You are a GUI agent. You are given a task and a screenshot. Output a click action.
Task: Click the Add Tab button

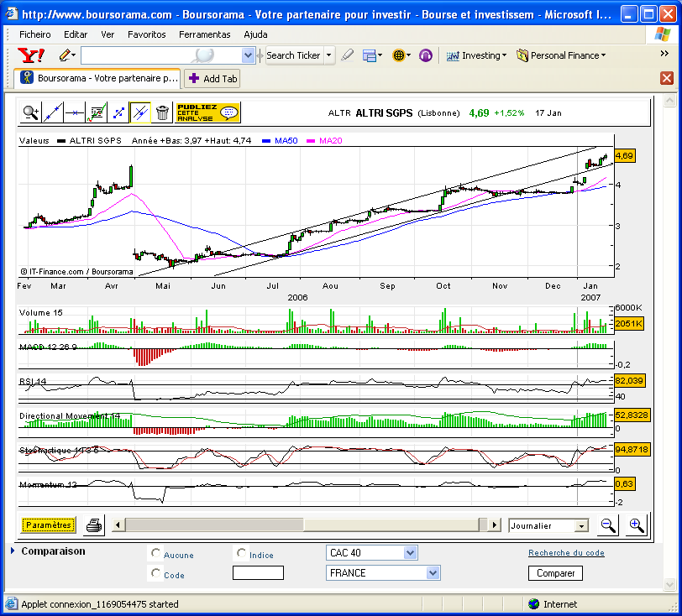coord(212,79)
